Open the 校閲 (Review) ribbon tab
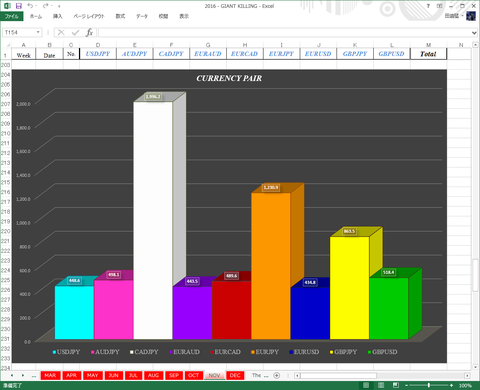 coord(163,16)
